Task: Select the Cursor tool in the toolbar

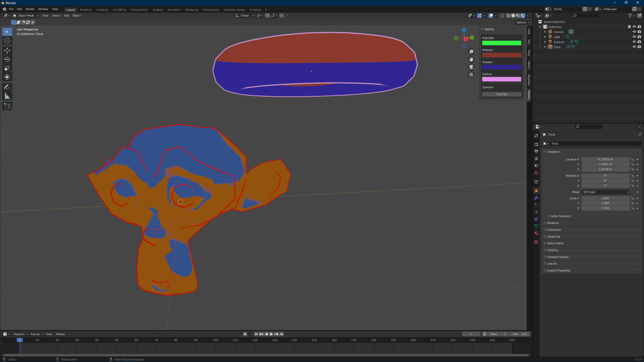Action: click(7, 40)
